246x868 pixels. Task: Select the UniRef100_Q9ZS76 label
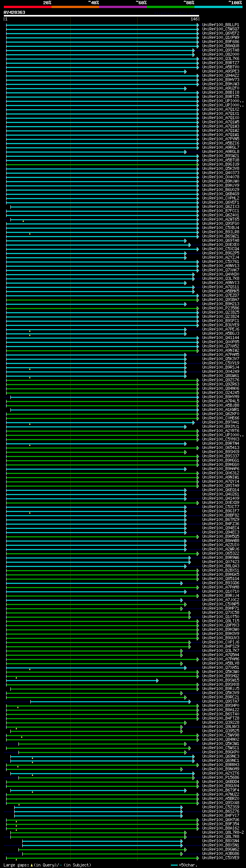221,380
